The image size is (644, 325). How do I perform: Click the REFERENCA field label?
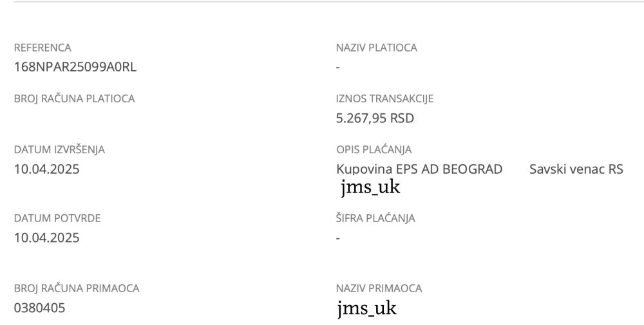[x=43, y=48]
